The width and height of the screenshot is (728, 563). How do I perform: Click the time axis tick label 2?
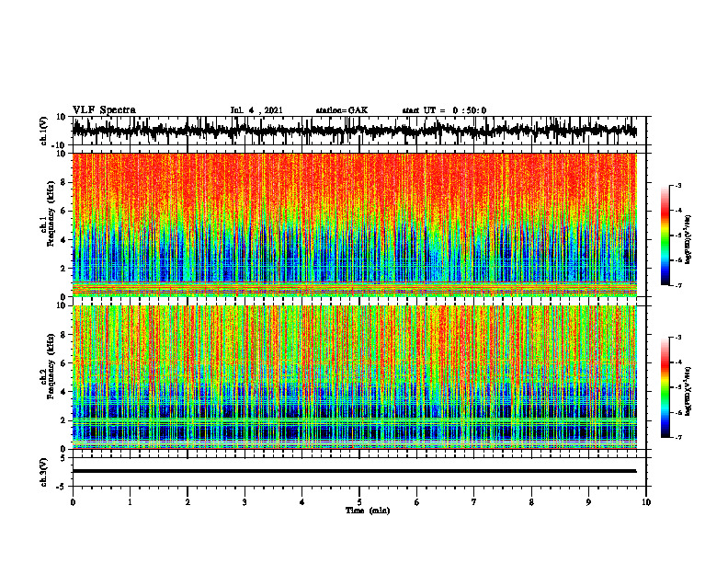pos(188,502)
